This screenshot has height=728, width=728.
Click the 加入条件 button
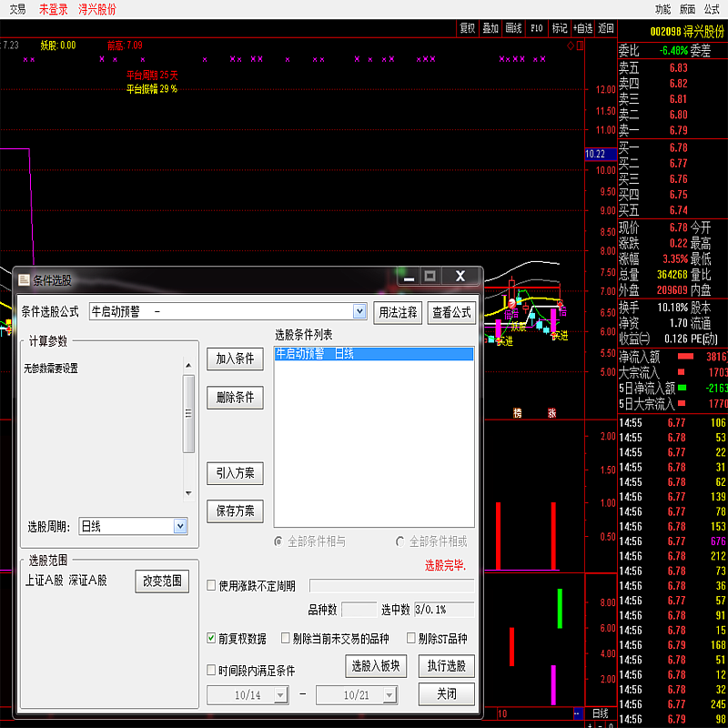click(235, 359)
